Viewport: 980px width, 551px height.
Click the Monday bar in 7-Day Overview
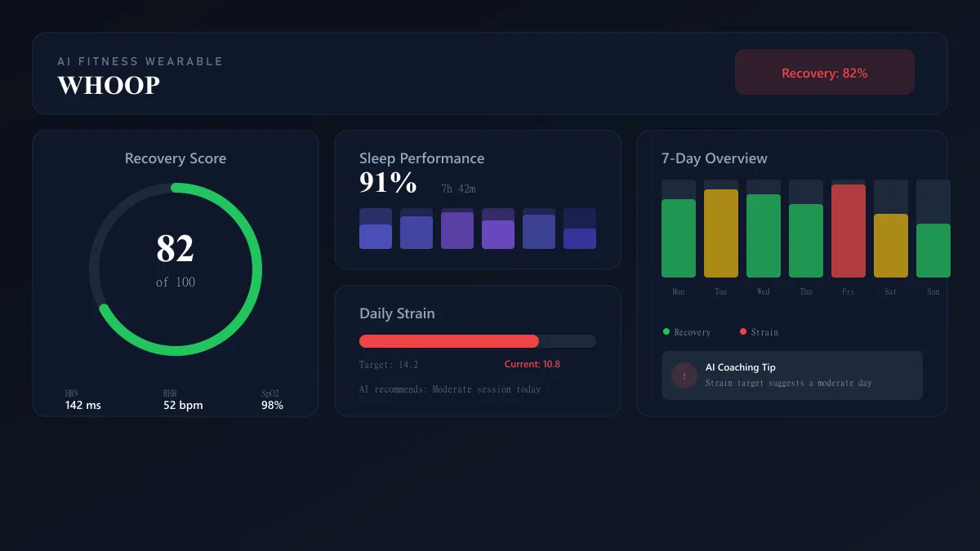(679, 238)
